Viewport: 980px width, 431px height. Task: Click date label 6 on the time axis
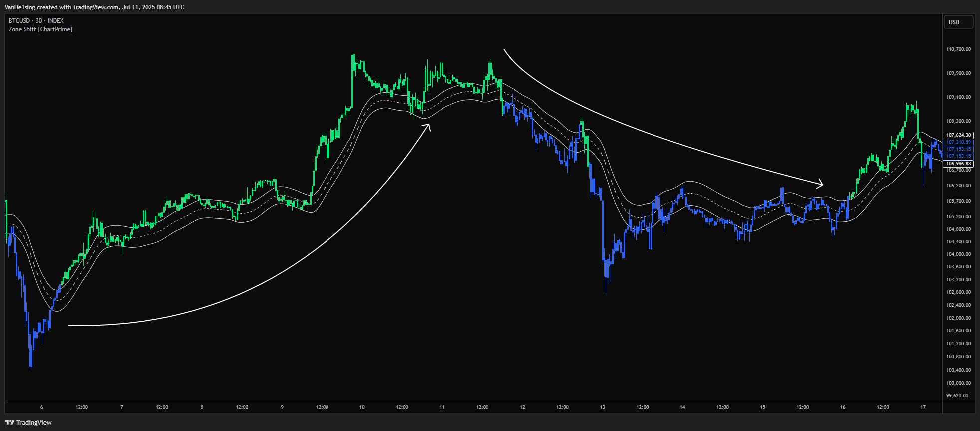click(41, 407)
